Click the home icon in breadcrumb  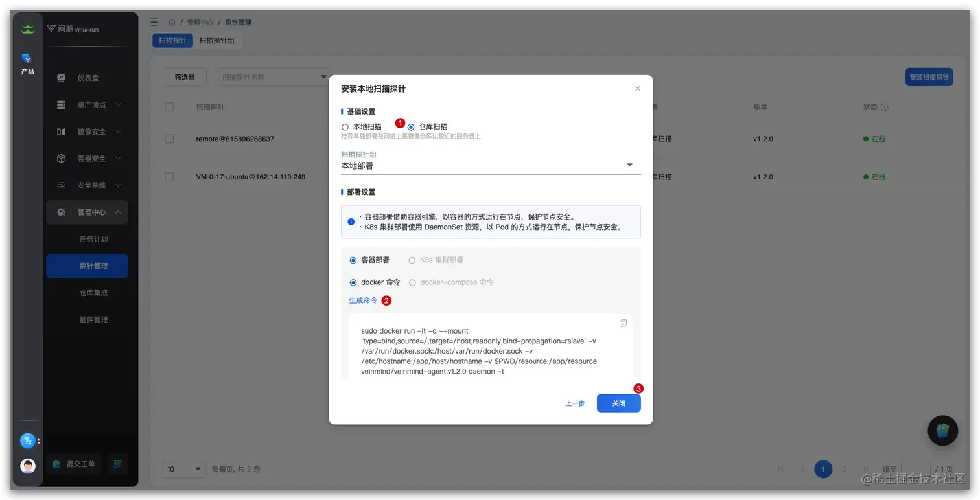pyautogui.click(x=172, y=23)
